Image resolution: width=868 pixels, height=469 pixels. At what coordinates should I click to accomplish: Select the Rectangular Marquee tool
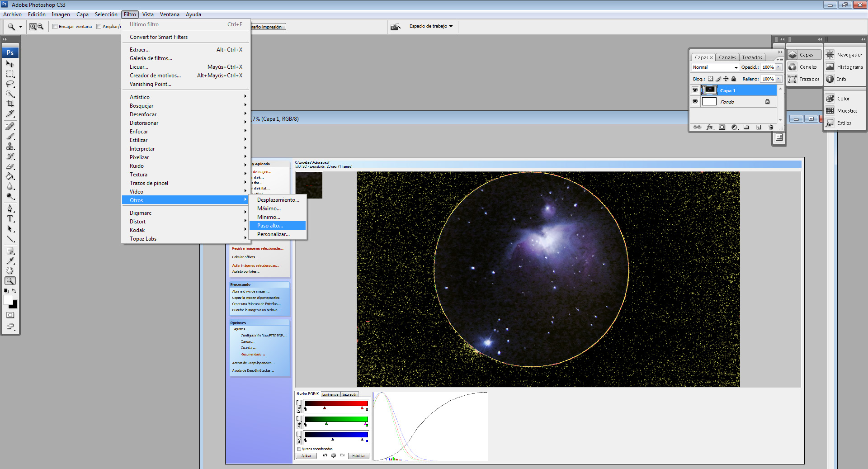pos(10,74)
